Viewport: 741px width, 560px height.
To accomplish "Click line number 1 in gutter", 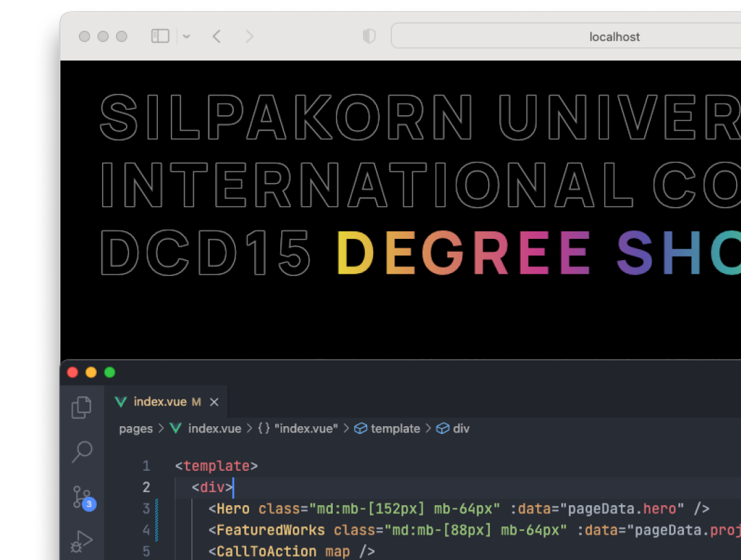I will click(147, 466).
